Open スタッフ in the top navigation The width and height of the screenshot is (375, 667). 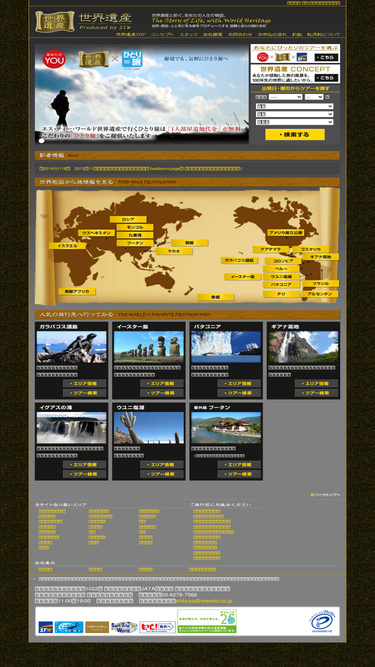[188, 34]
